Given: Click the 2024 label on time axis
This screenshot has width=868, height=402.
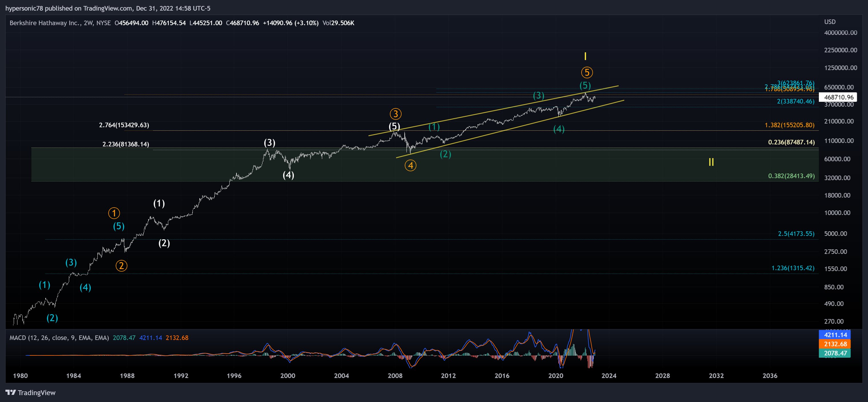Looking at the screenshot, I should [x=609, y=376].
